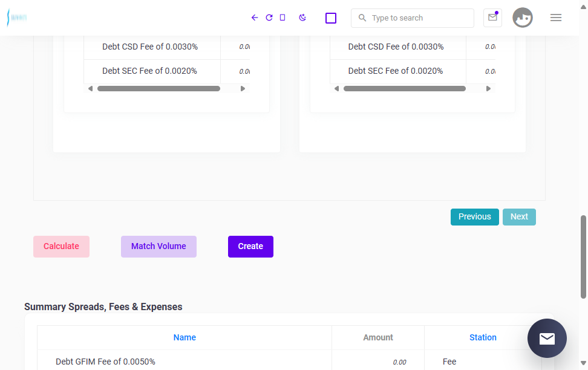Click the fullscreen square icon

331,18
